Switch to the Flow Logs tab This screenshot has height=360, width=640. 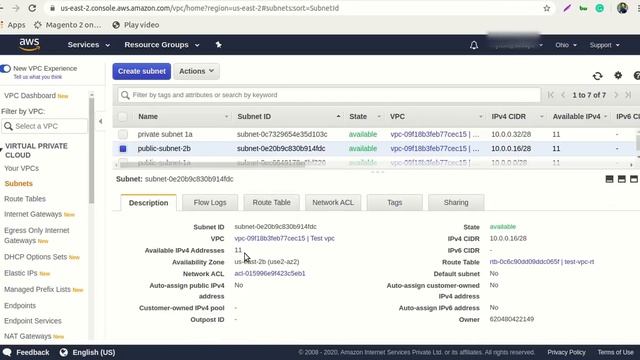(210, 202)
